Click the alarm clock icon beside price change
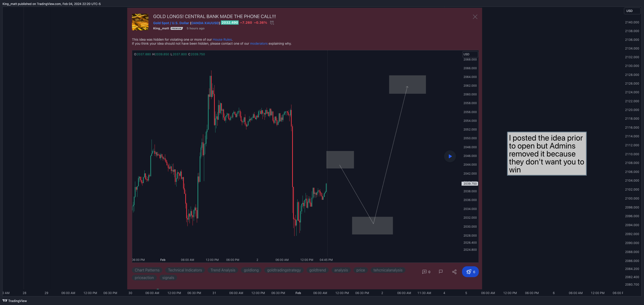Image resolution: width=644 pixels, height=305 pixels. pos(272,23)
